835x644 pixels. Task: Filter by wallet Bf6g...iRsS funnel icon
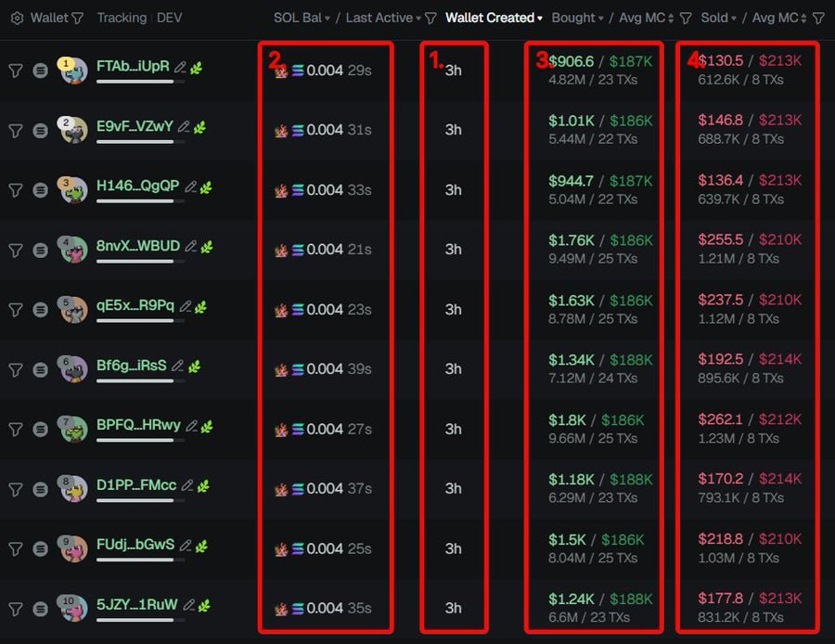pyautogui.click(x=16, y=369)
